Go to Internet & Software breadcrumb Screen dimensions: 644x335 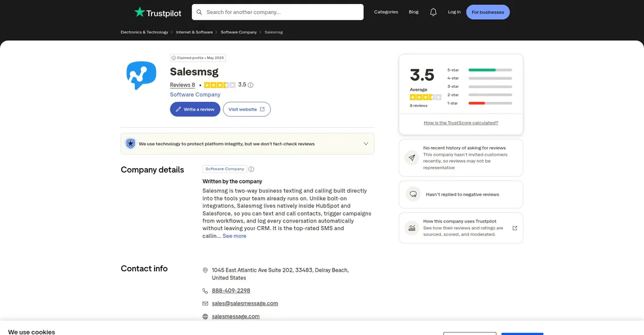[x=194, y=32]
